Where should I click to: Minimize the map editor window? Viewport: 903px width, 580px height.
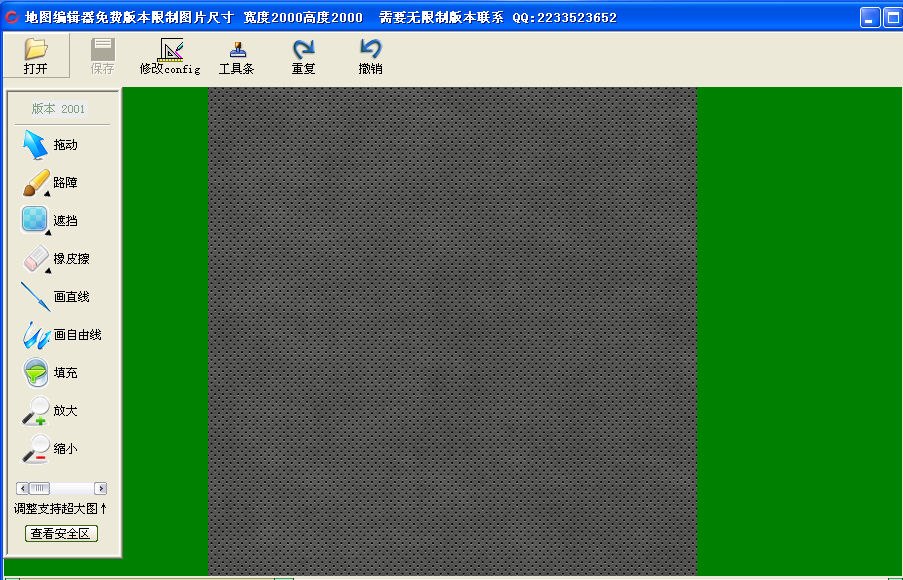pyautogui.click(x=870, y=17)
